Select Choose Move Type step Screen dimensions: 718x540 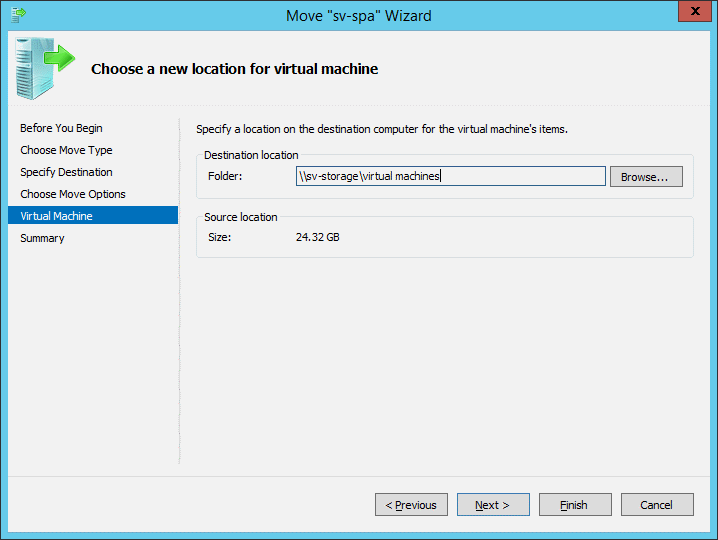66,150
